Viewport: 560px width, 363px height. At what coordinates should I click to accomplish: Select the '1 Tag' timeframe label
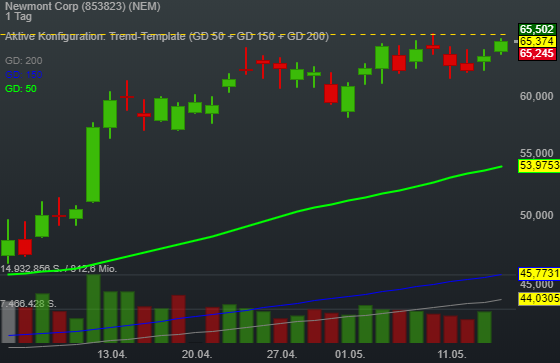pos(19,16)
